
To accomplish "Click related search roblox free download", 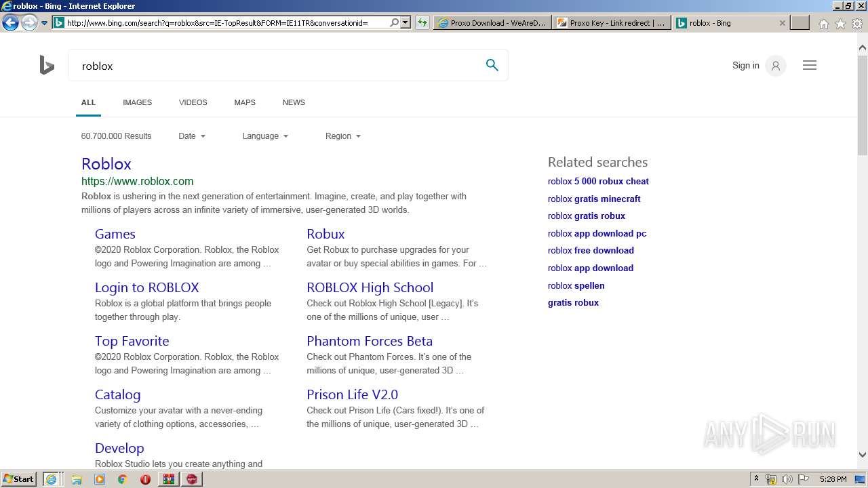I will coord(591,250).
